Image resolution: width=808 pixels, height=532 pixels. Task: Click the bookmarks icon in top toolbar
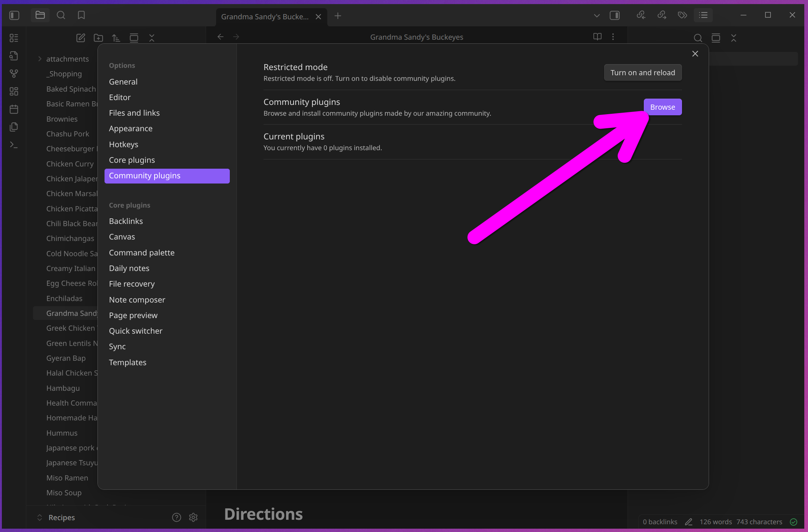[81, 15]
